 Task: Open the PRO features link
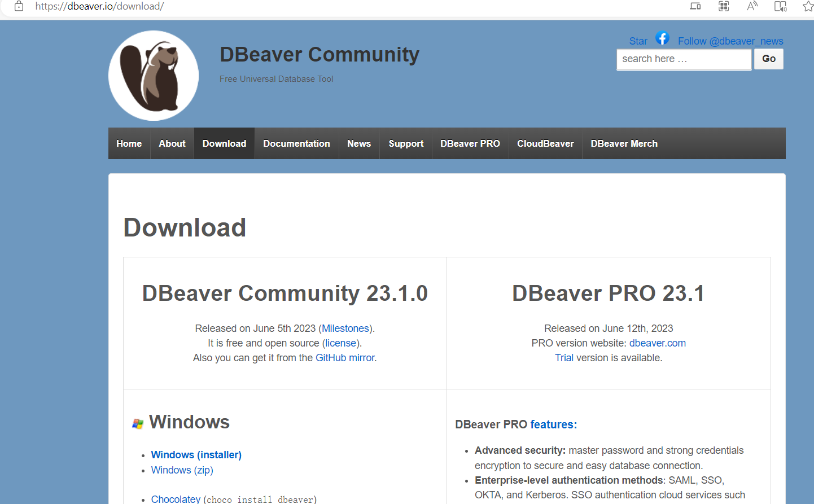point(554,424)
